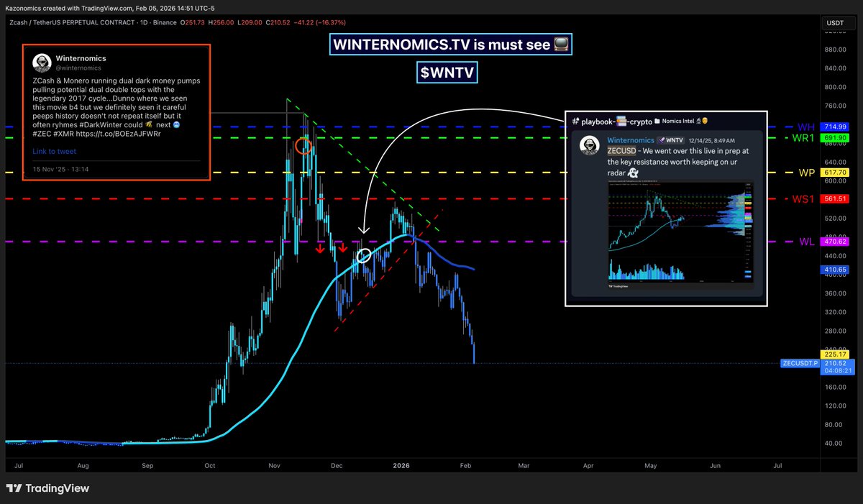Image resolution: width=863 pixels, height=504 pixels.
Task: Click the 880.00 value on price axis
Action: pos(834,50)
